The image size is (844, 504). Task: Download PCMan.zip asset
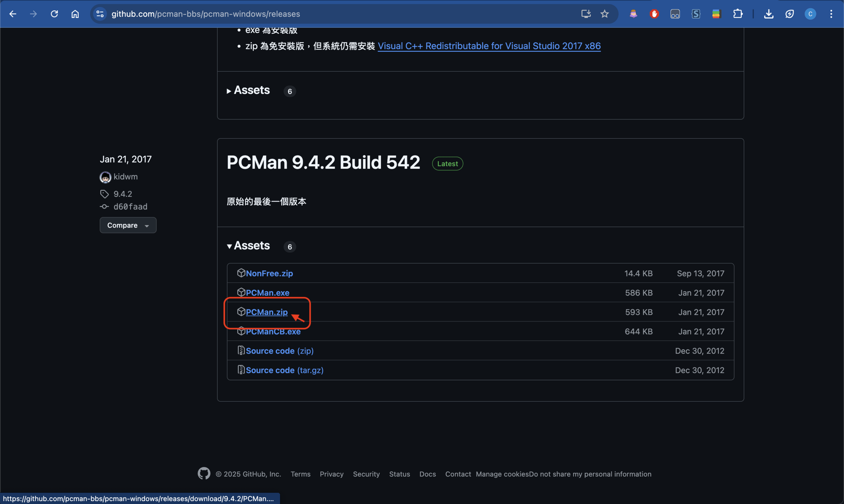(x=267, y=312)
